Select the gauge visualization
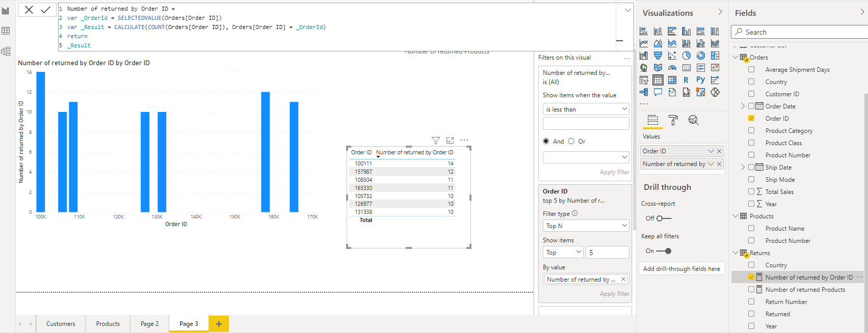This screenshot has height=333, width=868. click(x=672, y=68)
